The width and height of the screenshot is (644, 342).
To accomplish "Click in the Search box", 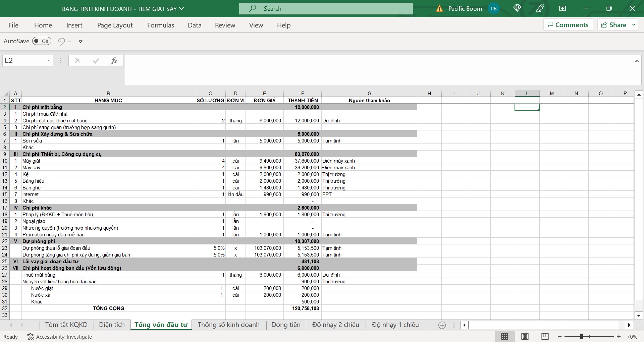I will [326, 9].
